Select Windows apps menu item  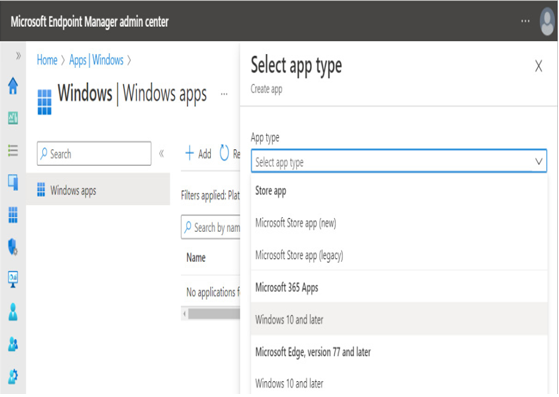(x=98, y=190)
